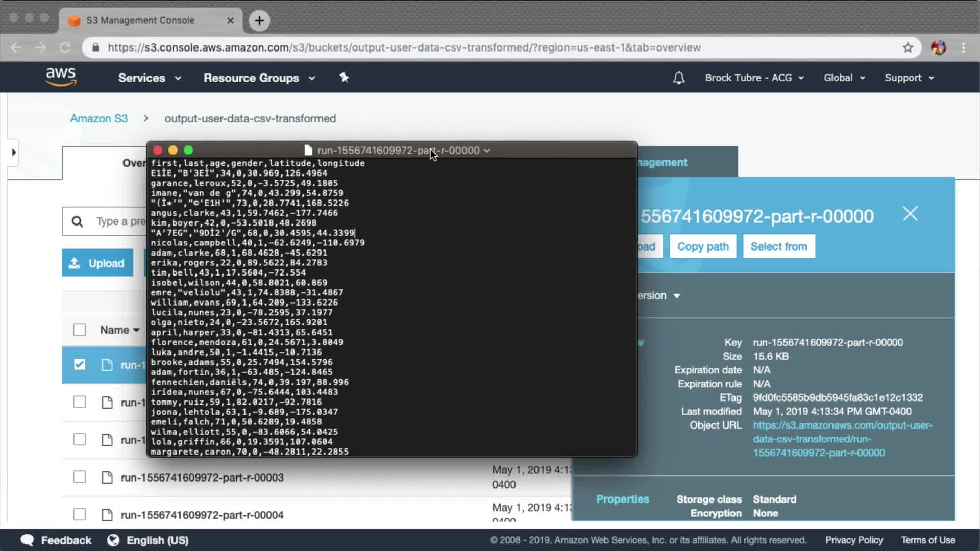Image resolution: width=980 pixels, height=551 pixels.
Task: Open the Chrome three-dot menu
Action: [963, 47]
